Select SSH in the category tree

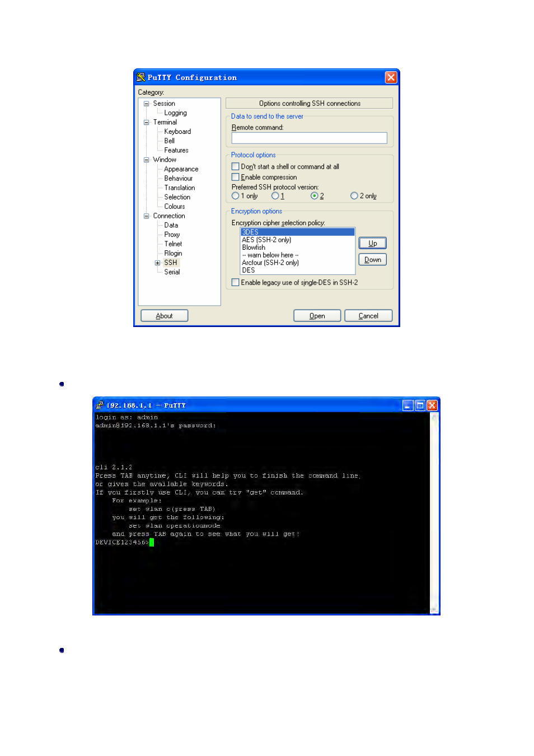pyautogui.click(x=171, y=263)
